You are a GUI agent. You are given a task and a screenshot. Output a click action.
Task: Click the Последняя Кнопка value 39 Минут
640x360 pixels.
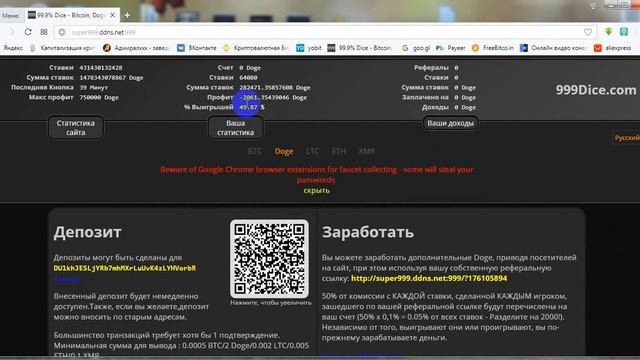click(94, 87)
